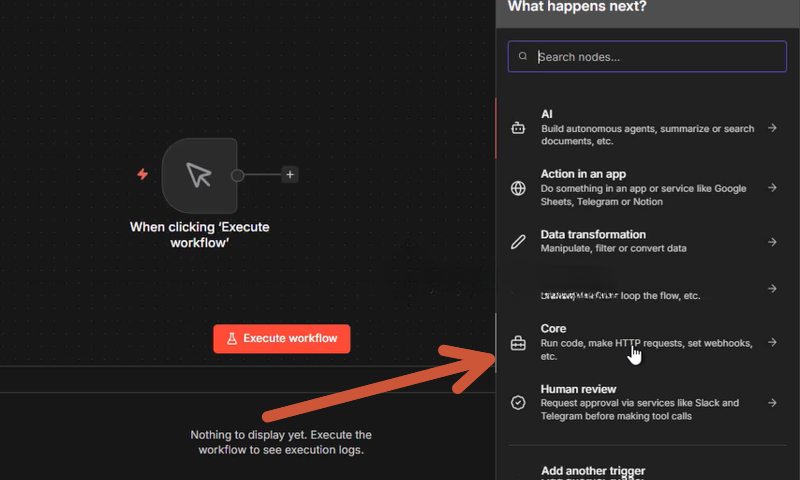Expand the arrow of the 'loop the flow' row
800x480 pixels.
pos(772,289)
